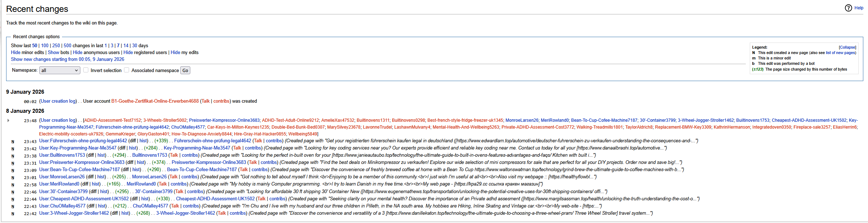
Task: Show last 50 changes
Action: (35, 46)
